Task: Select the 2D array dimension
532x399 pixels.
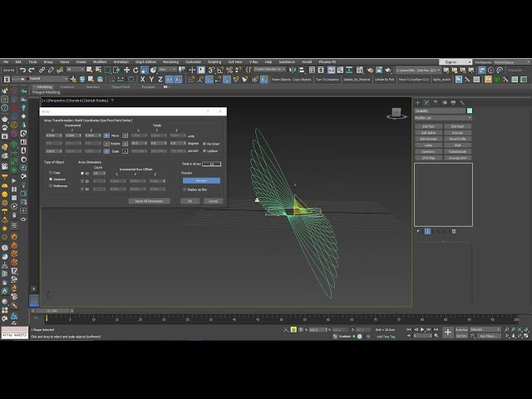Action: [x=82, y=181]
